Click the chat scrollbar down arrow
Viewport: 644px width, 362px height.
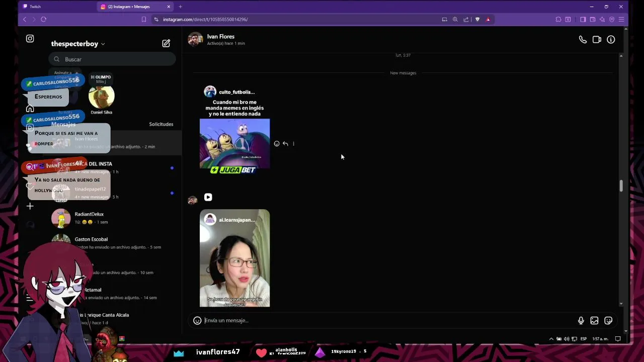click(x=621, y=303)
